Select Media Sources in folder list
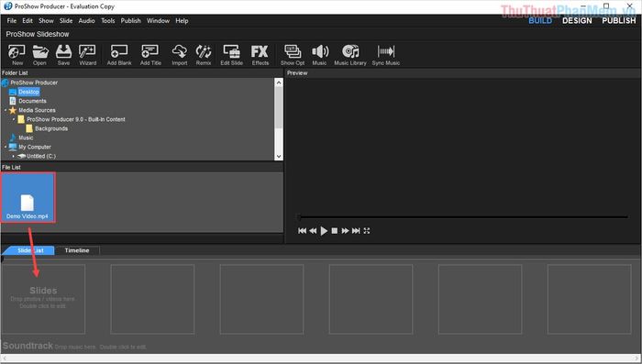Viewport: 642px width, 364px height. click(x=37, y=110)
